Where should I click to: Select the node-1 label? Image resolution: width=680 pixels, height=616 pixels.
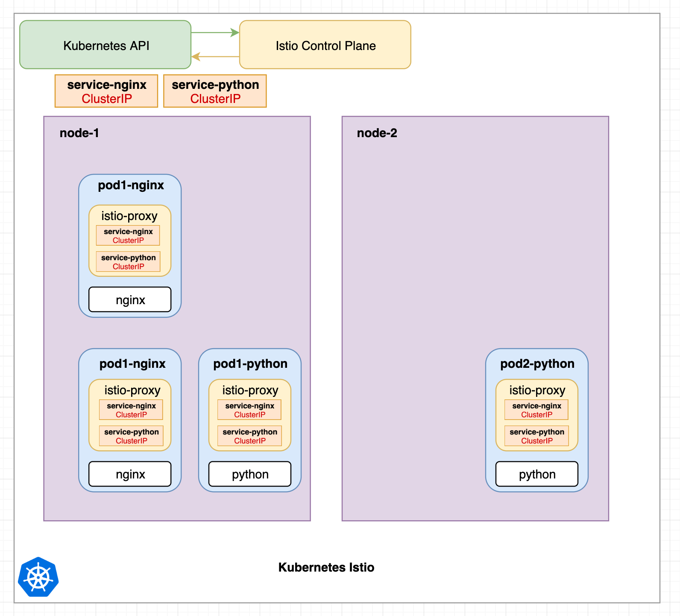point(79,133)
